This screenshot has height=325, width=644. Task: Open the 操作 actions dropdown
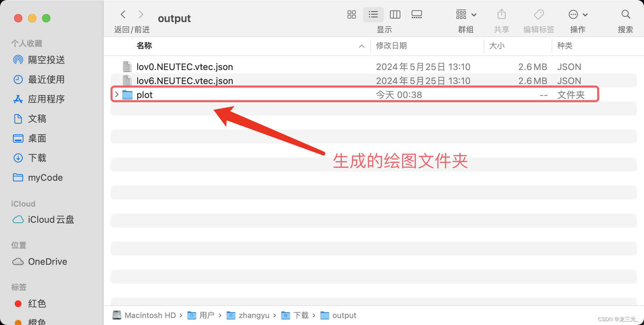click(x=577, y=14)
